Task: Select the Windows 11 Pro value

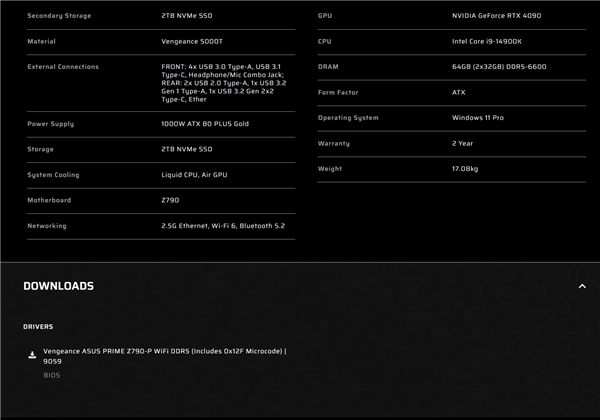Action: click(477, 118)
